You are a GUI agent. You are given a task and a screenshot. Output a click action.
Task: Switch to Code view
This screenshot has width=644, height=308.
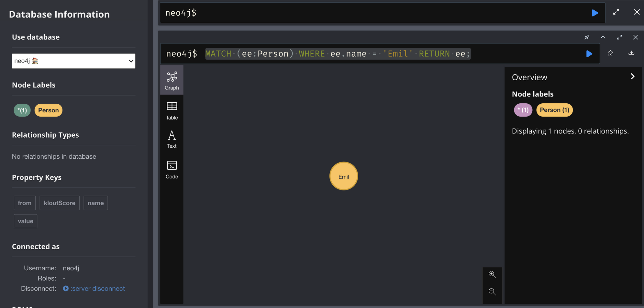click(172, 170)
